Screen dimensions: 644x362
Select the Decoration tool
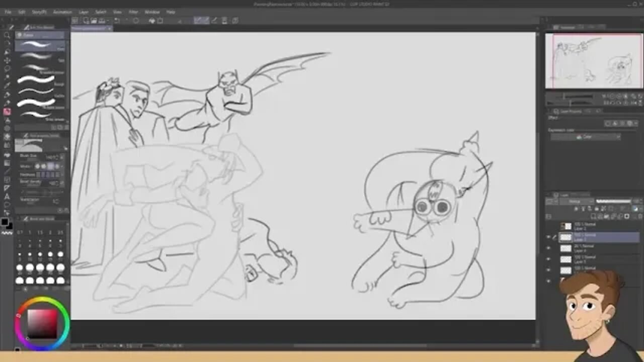click(x=7, y=129)
